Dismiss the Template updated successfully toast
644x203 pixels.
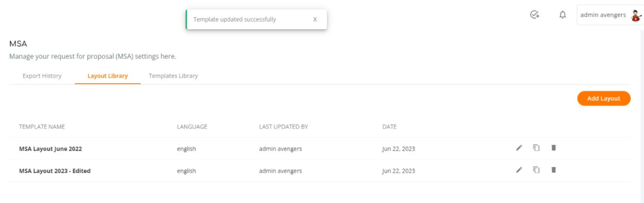(315, 19)
